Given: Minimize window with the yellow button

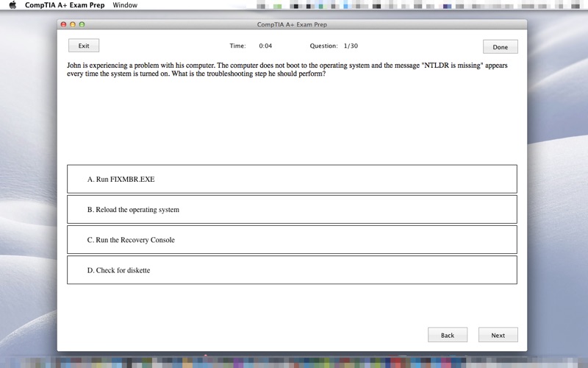Looking at the screenshot, I should pyautogui.click(x=73, y=24).
